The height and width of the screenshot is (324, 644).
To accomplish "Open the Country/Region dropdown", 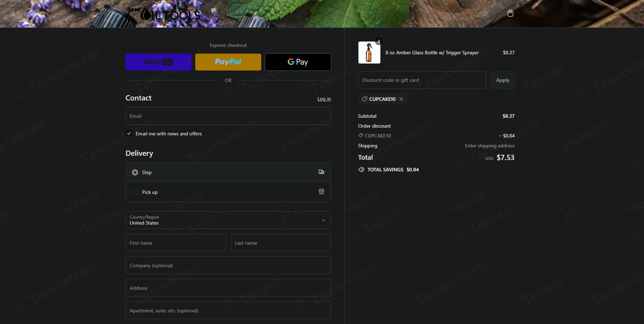I will [228, 220].
